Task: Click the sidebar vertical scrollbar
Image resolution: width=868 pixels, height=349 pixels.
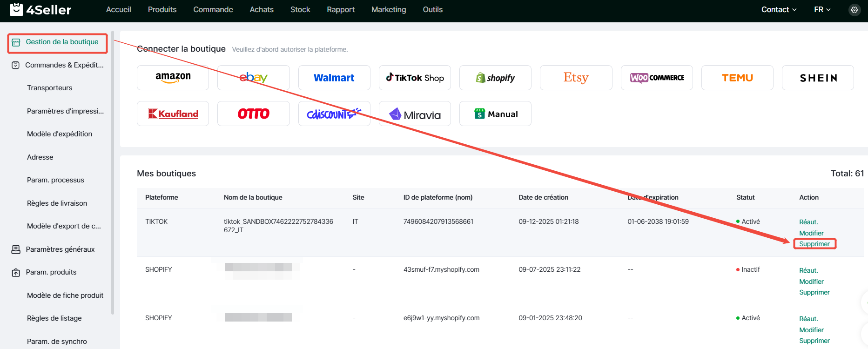Action: [x=113, y=172]
